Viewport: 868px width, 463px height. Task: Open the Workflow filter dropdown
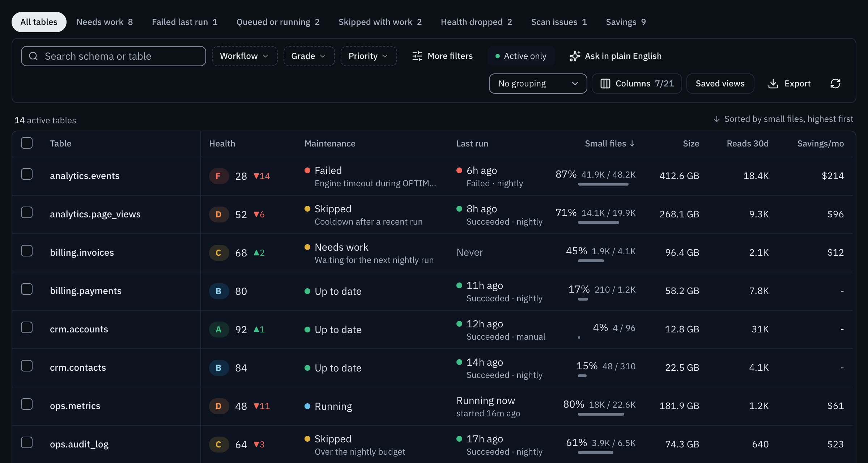coord(244,56)
